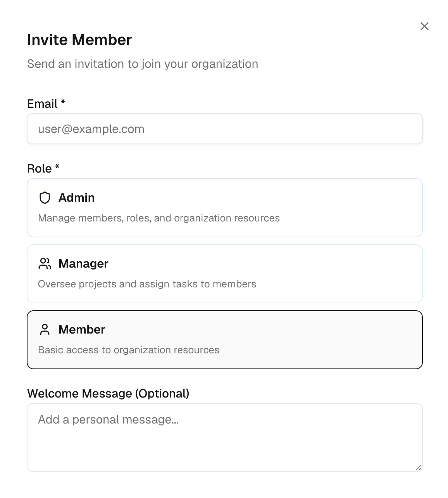Click into the Welcome Message textarea
This screenshot has height=498, width=448.
[x=224, y=437]
